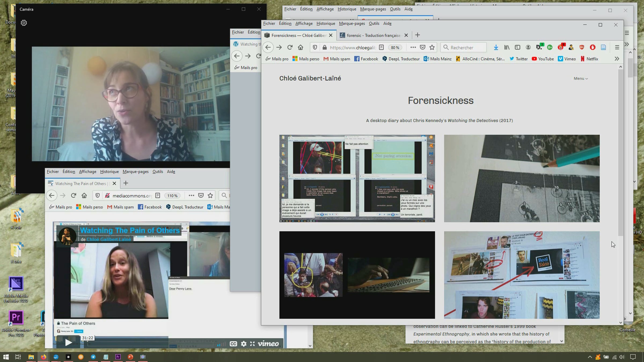Play the Vimeo video
Viewport: 644px width, 362px height.
[68, 342]
